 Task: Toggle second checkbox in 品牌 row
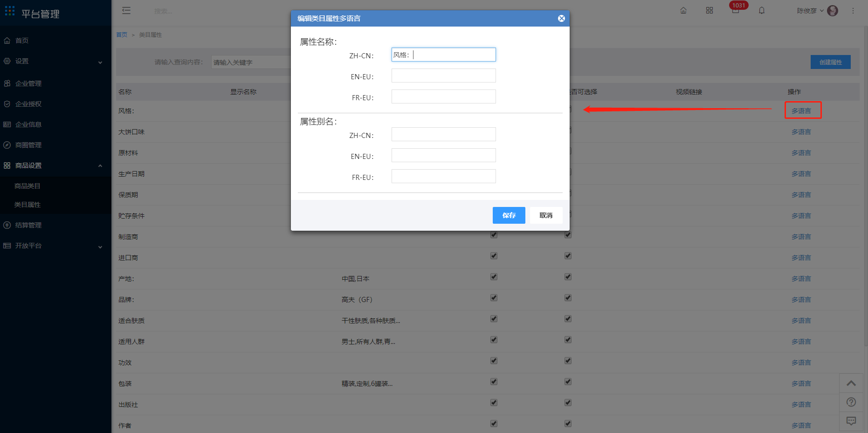(568, 298)
